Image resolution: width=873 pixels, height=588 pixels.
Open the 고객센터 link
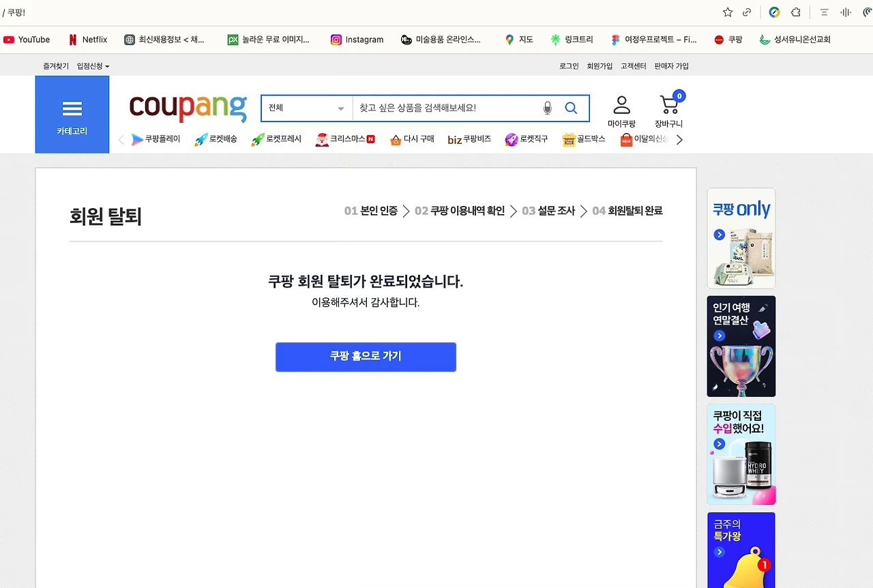click(x=633, y=66)
